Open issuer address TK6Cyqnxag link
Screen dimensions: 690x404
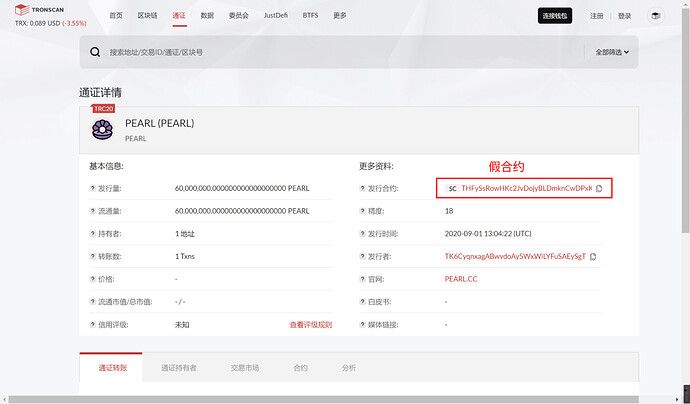[515, 257]
